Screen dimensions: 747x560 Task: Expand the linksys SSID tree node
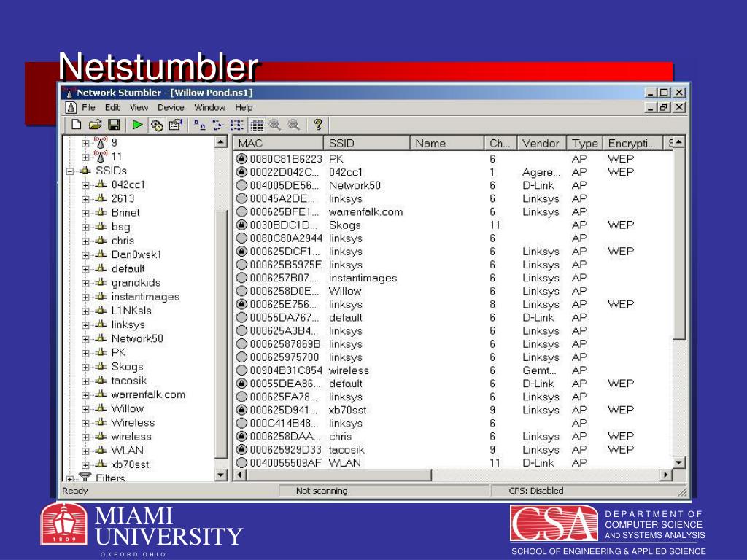pyautogui.click(x=85, y=325)
